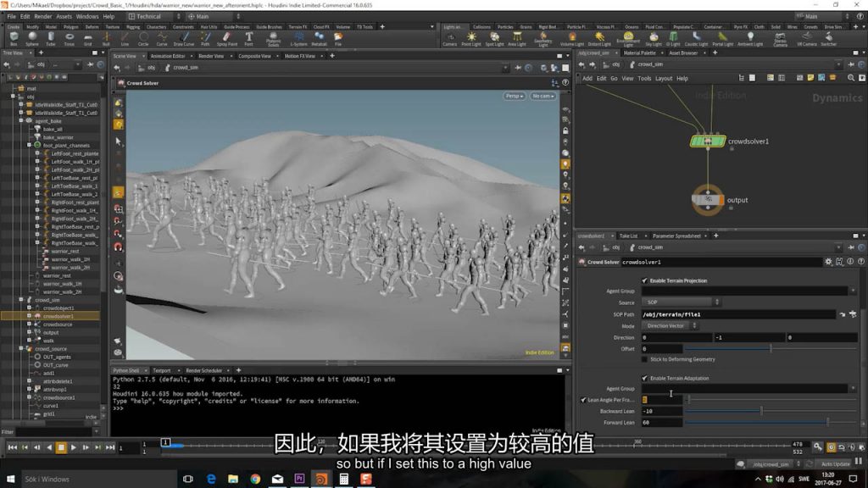
Task: Add a Volume Light from the shelf
Action: tap(572, 39)
